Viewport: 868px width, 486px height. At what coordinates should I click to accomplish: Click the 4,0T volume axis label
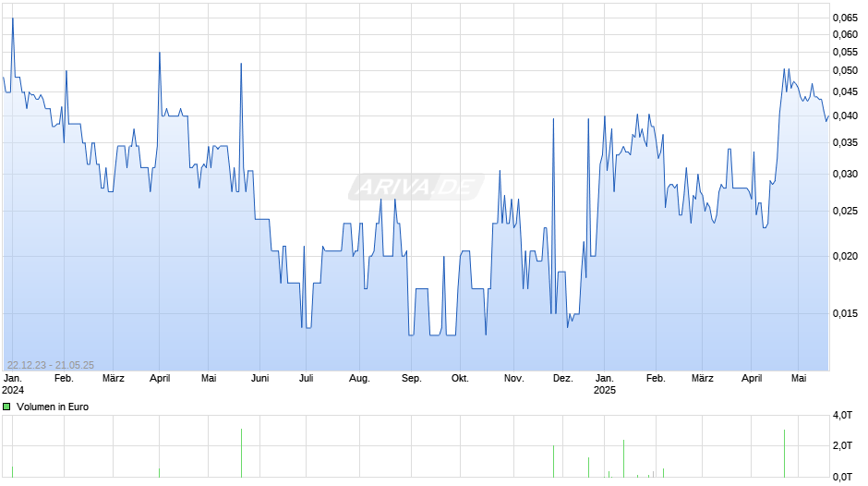pos(842,415)
